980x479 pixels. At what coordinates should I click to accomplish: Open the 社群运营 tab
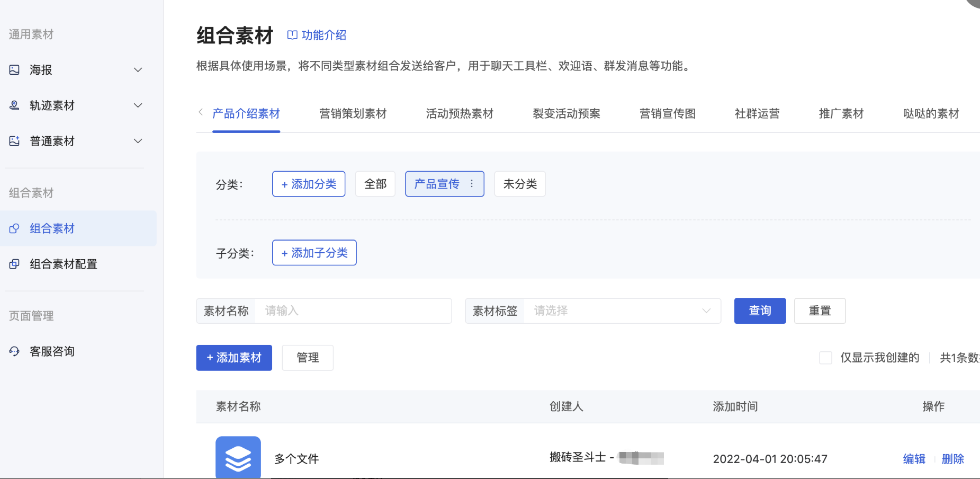(757, 113)
